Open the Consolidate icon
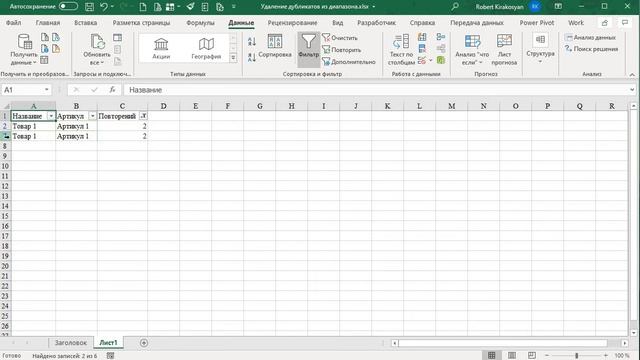Viewport: 640px width, 360px height. point(441,37)
